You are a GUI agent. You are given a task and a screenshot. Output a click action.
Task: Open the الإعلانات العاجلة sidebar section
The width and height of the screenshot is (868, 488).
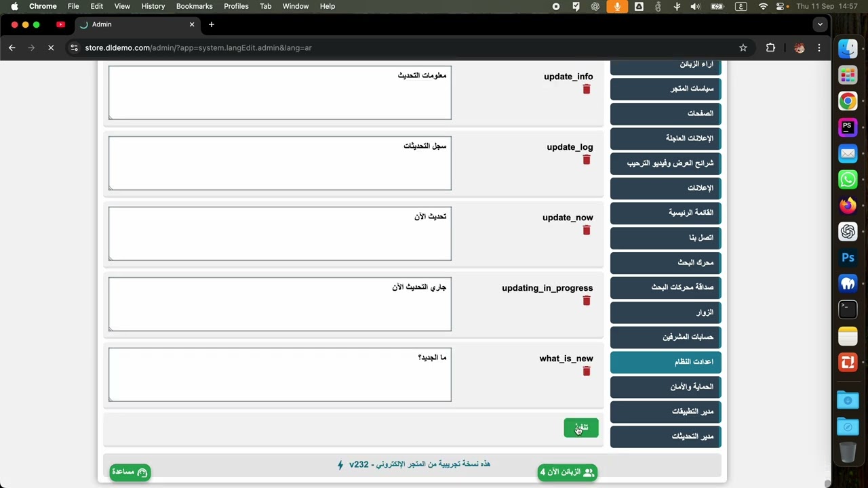tap(666, 138)
